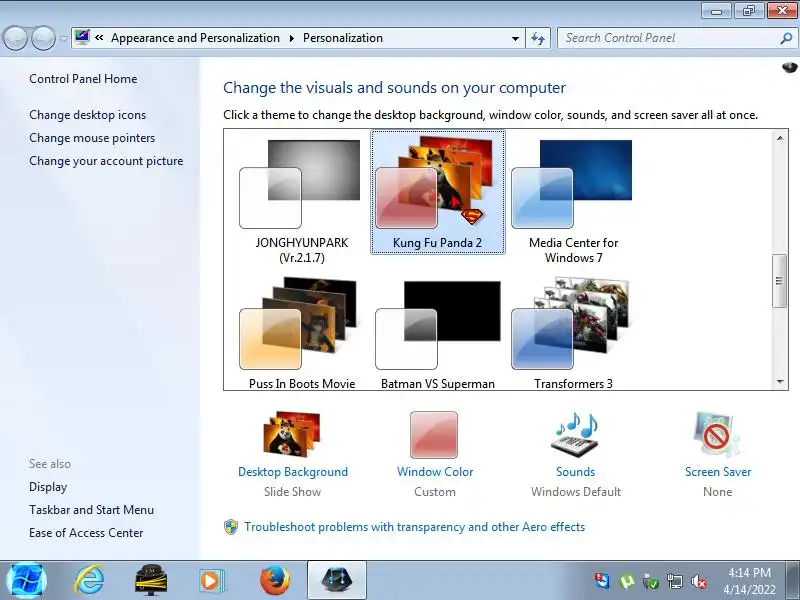Click the Desktop Background link
Screen dimensions: 800x600
pyautogui.click(x=293, y=472)
